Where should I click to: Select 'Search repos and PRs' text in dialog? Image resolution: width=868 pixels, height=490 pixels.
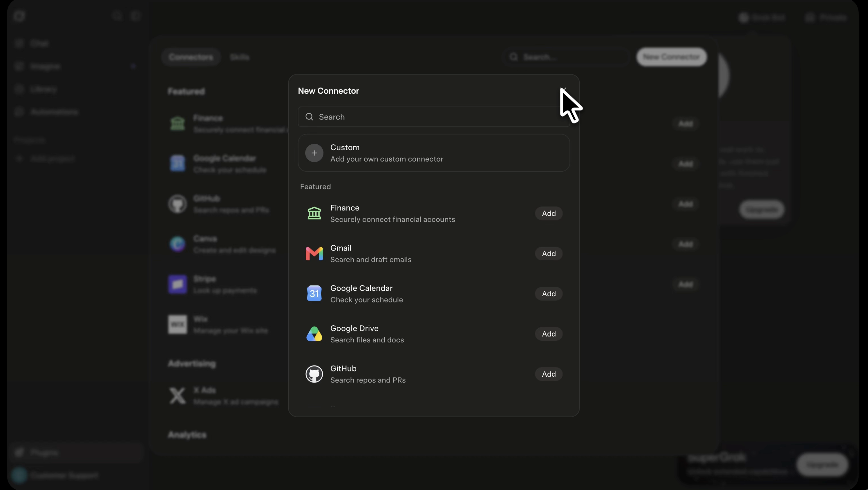point(368,380)
